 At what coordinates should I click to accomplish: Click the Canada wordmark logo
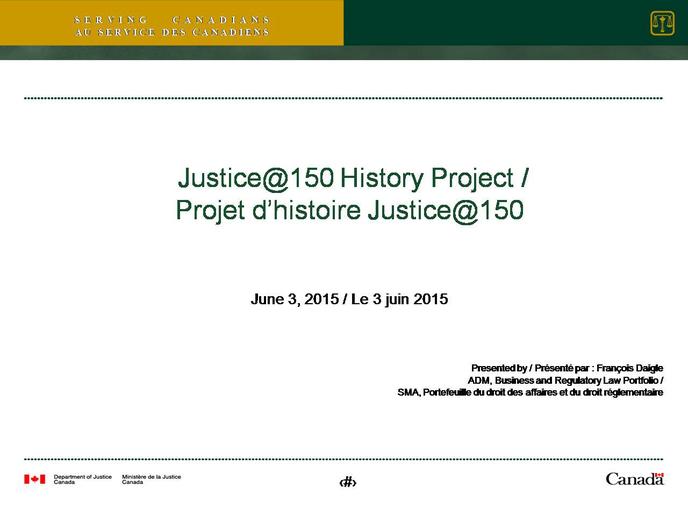635,479
